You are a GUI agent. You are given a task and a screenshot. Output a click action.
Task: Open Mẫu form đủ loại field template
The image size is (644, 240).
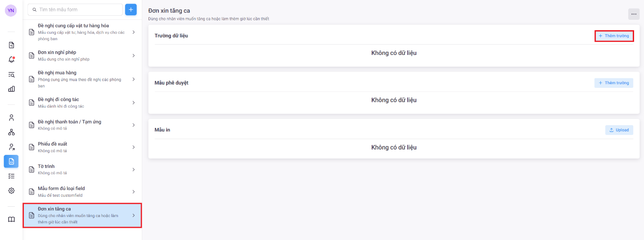[81, 191]
